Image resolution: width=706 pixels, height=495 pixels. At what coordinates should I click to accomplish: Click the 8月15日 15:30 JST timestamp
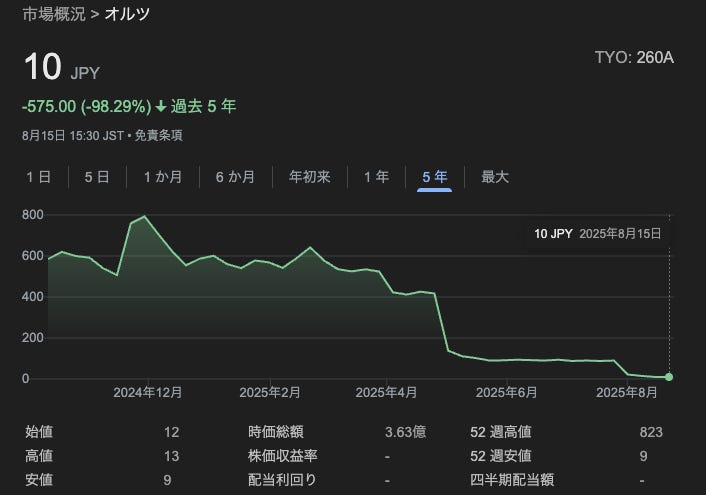pyautogui.click(x=73, y=136)
